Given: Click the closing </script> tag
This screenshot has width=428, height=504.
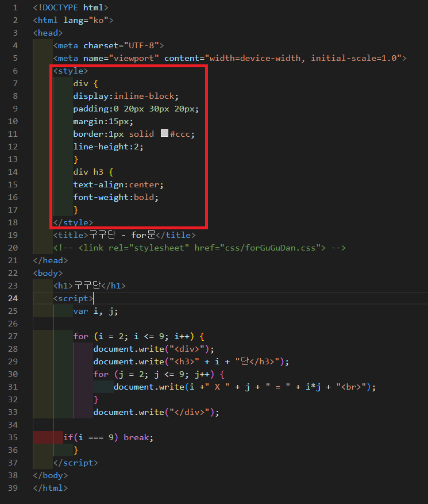Looking at the screenshot, I should pos(75,463).
